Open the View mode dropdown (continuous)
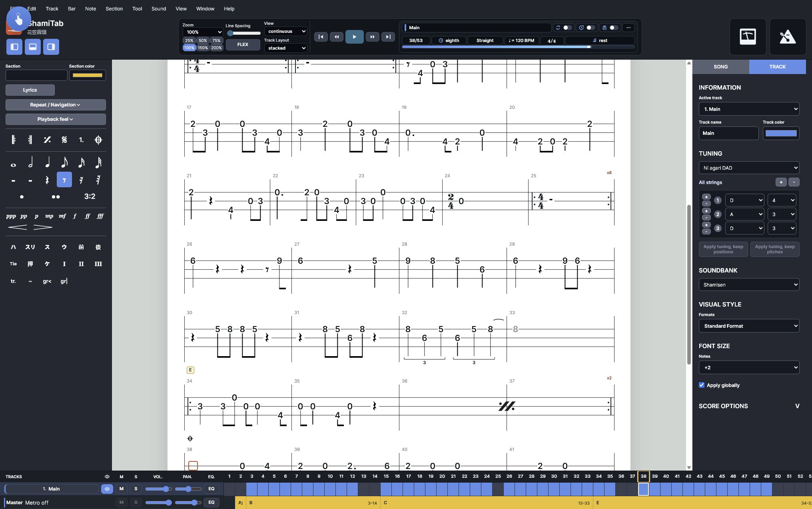This screenshot has width=812, height=509. [x=285, y=31]
